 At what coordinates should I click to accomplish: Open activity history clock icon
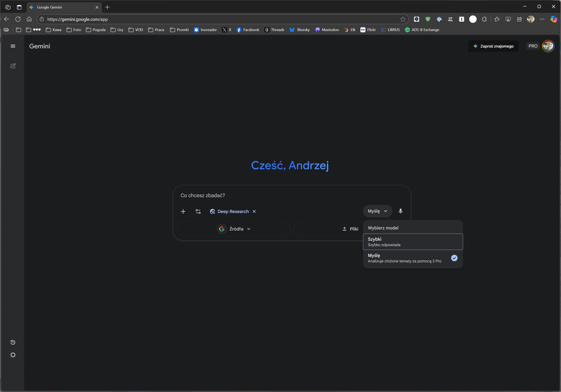coord(13,342)
